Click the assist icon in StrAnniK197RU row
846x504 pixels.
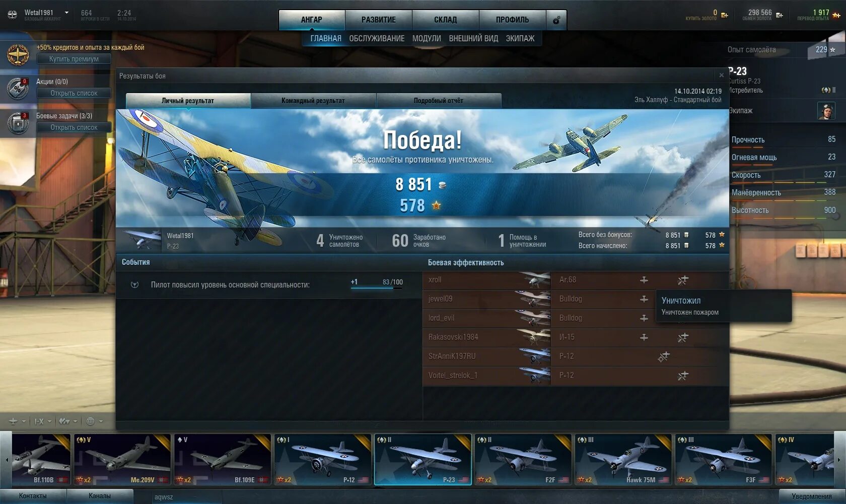click(x=664, y=356)
